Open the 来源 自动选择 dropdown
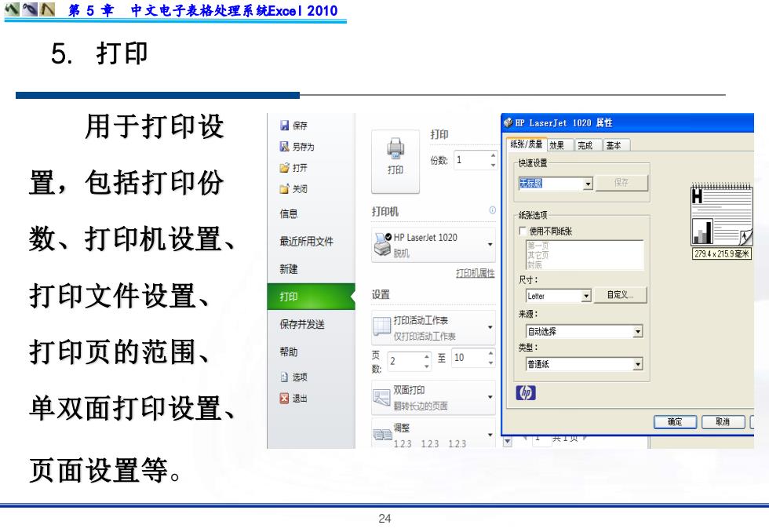 (637, 331)
